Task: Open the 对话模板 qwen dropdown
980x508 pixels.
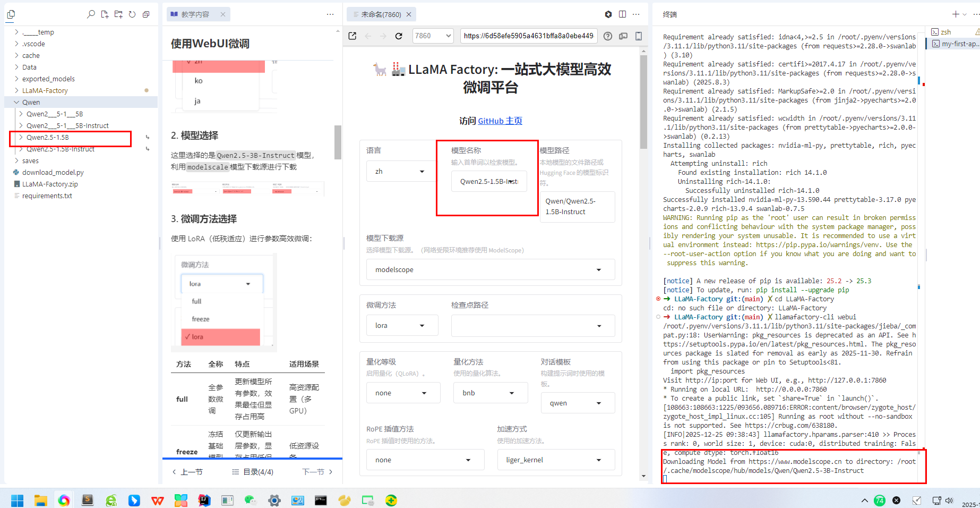Action: (x=578, y=403)
